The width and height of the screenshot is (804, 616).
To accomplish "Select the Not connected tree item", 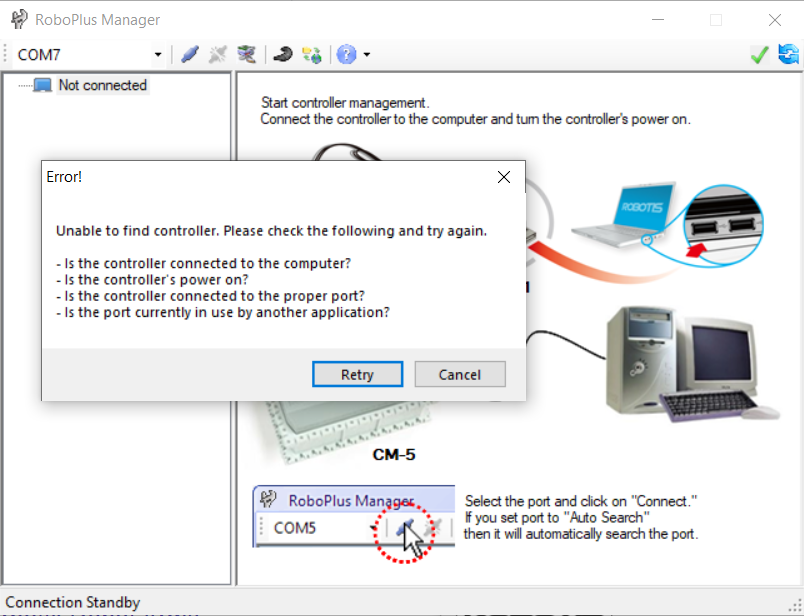I will [102, 85].
